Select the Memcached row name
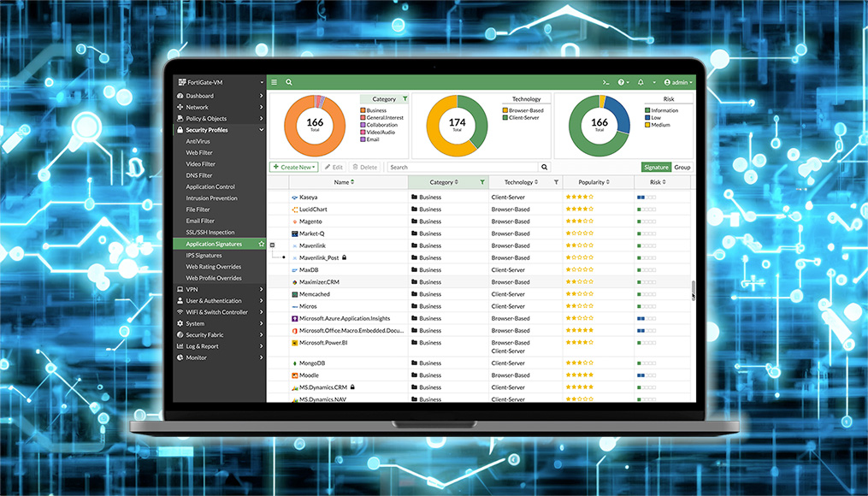The width and height of the screenshot is (868, 496). click(x=315, y=294)
